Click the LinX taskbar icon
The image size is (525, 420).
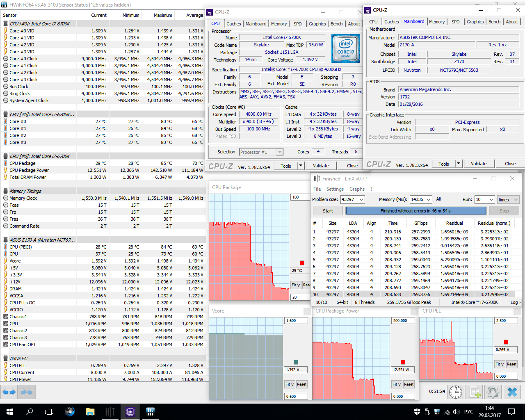click(110, 412)
